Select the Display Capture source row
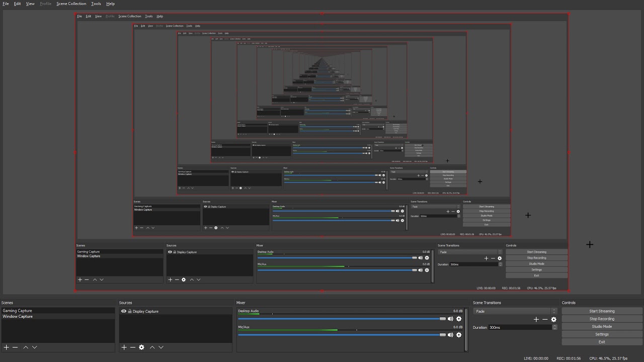The height and width of the screenshot is (362, 644). click(x=176, y=311)
